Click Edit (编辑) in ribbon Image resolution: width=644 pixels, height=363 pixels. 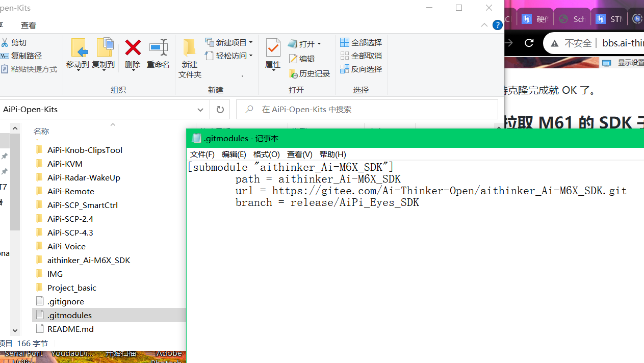click(x=302, y=59)
